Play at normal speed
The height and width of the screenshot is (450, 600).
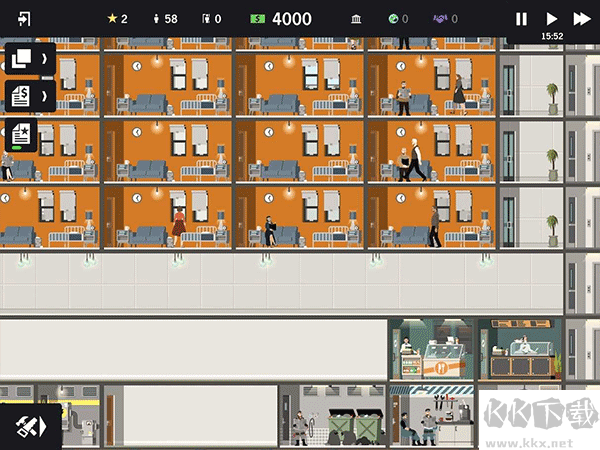pos(551,19)
